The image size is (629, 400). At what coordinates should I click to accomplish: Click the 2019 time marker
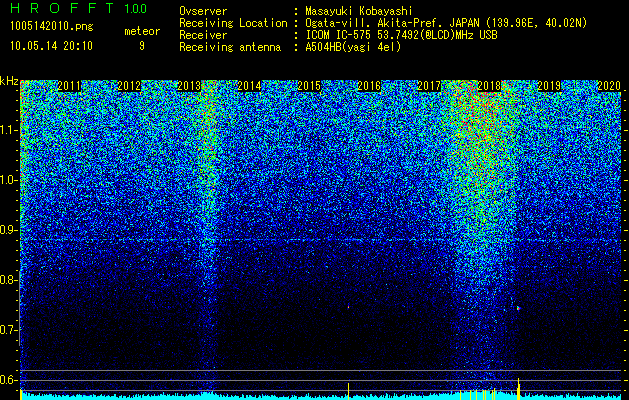549,86
